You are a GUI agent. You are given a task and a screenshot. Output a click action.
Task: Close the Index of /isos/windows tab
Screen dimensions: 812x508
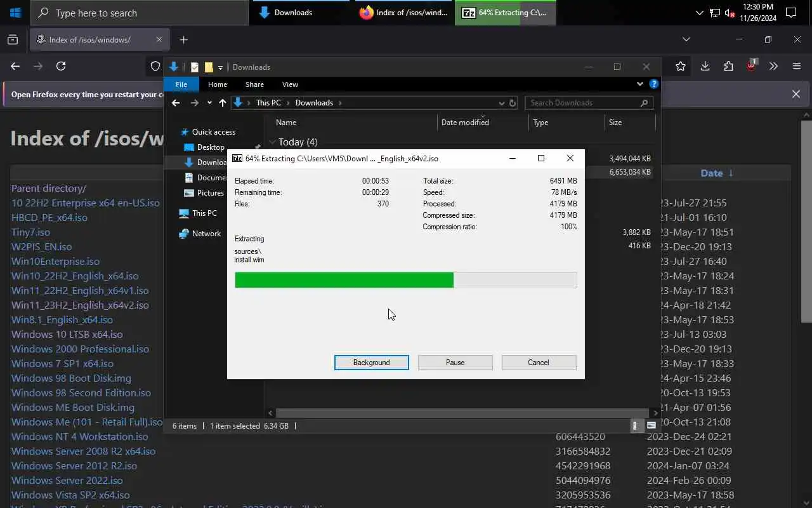click(159, 39)
